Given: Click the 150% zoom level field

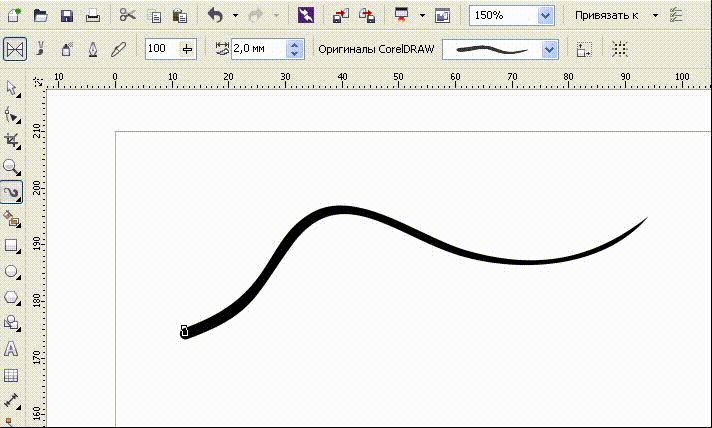Looking at the screenshot, I should 503,15.
